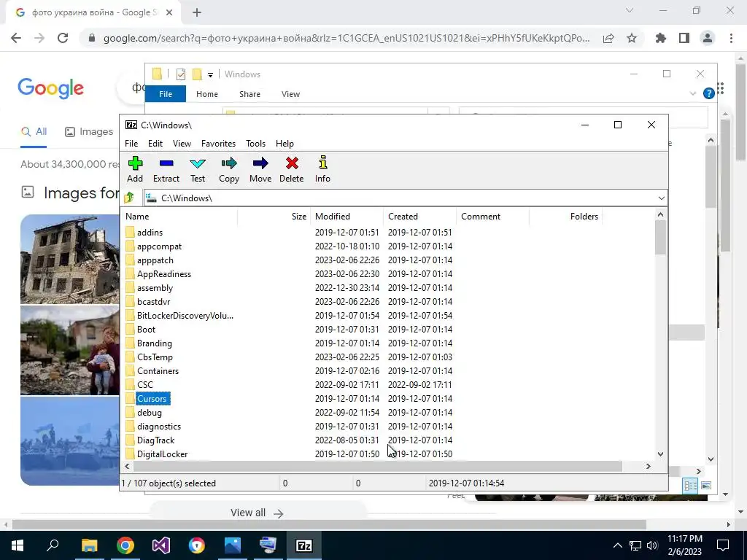Select the apppatch folder row
This screenshot has width=747, height=560.
coord(155,260)
